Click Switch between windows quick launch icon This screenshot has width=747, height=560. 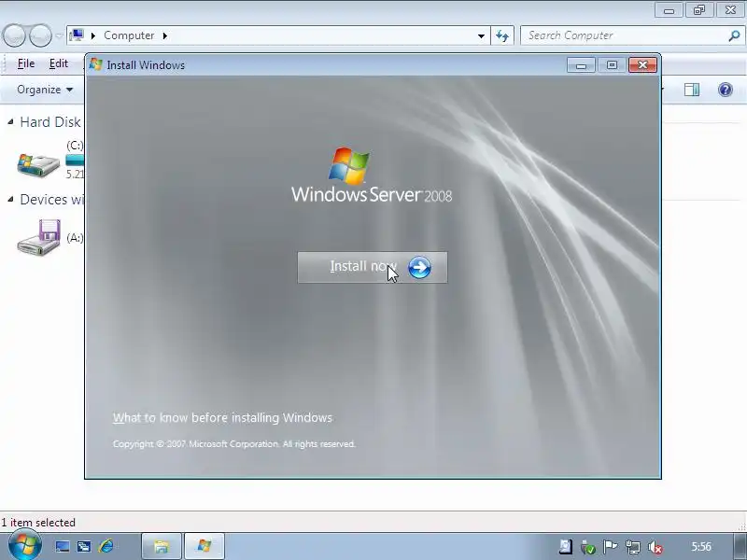84,547
